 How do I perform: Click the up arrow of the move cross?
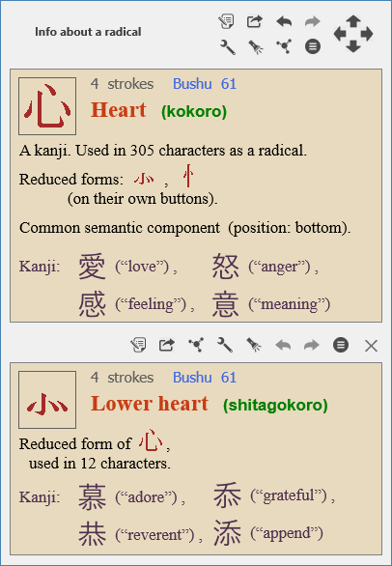point(353,20)
